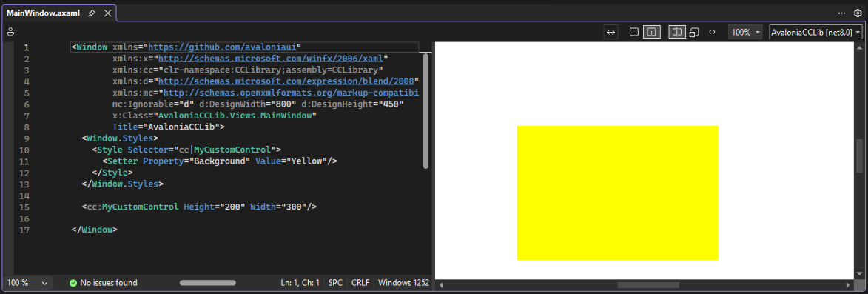
Task: Click Title="AvaloniaCCLib" on line 8
Action: click(x=166, y=127)
